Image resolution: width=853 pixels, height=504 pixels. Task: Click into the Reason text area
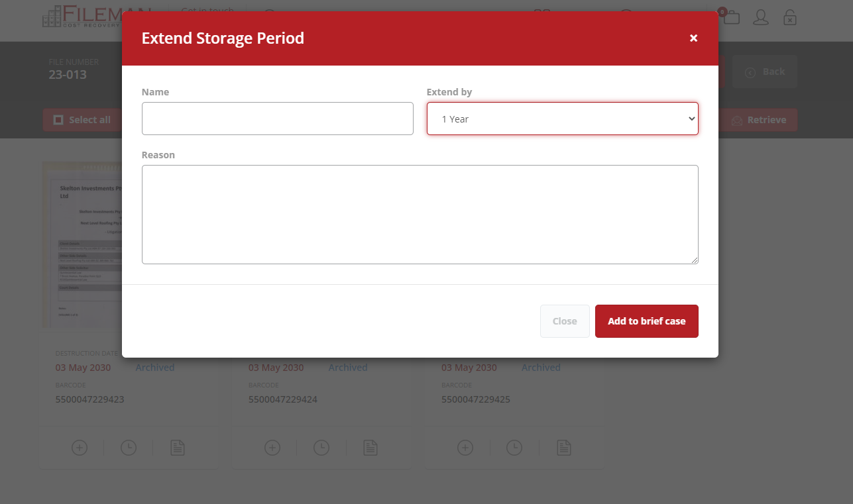(420, 215)
